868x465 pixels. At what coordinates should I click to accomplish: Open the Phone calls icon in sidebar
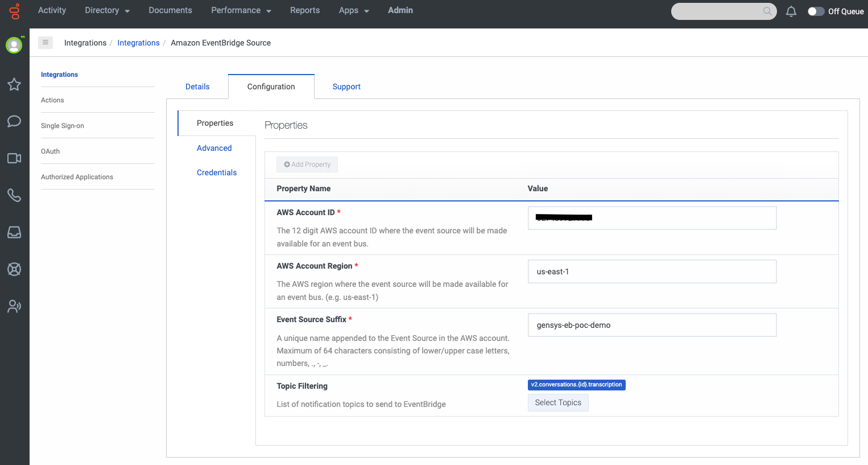pyautogui.click(x=14, y=195)
